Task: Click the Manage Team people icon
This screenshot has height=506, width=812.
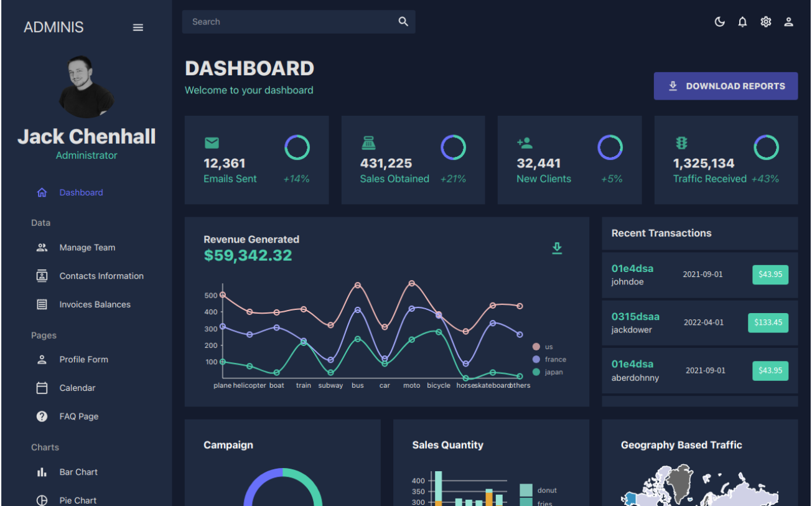Action: [42, 248]
